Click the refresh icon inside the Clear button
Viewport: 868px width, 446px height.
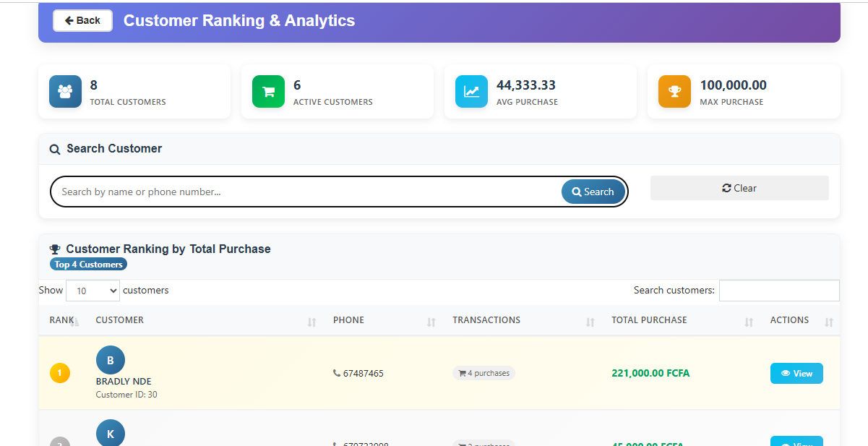[726, 187]
